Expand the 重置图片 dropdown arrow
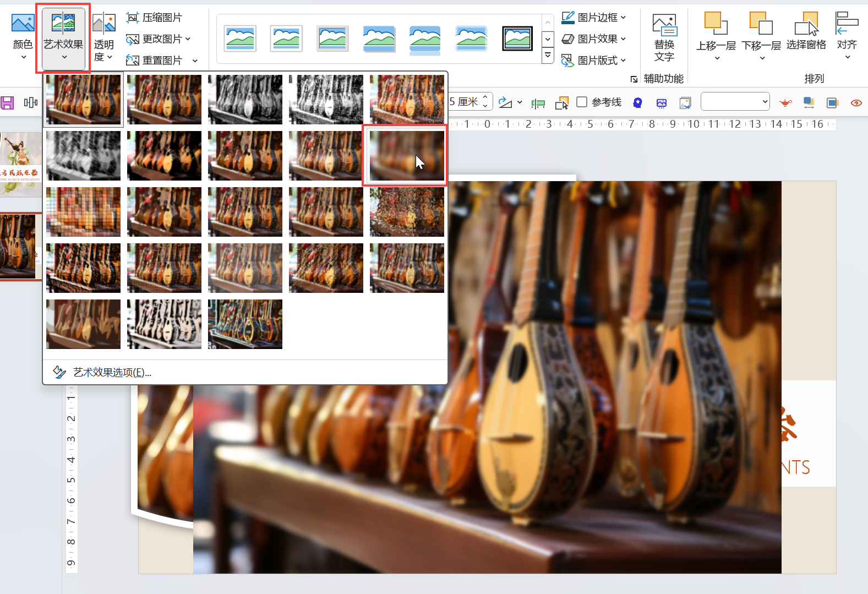Image resolution: width=868 pixels, height=594 pixels. point(195,61)
